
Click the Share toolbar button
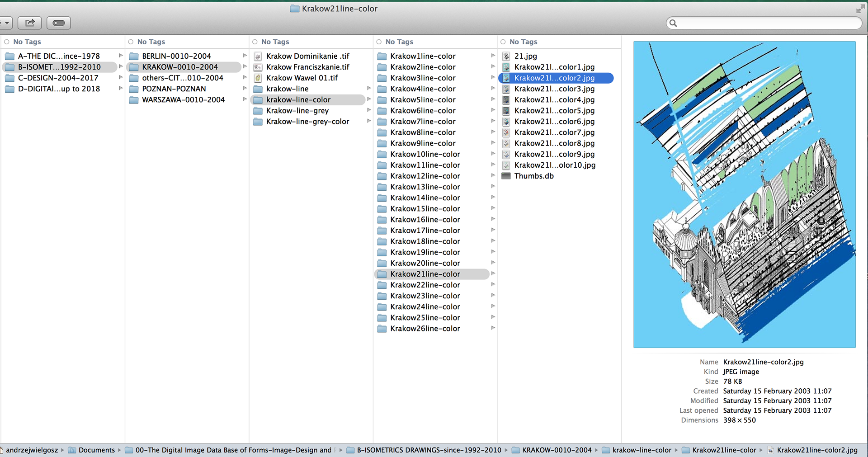(x=30, y=23)
